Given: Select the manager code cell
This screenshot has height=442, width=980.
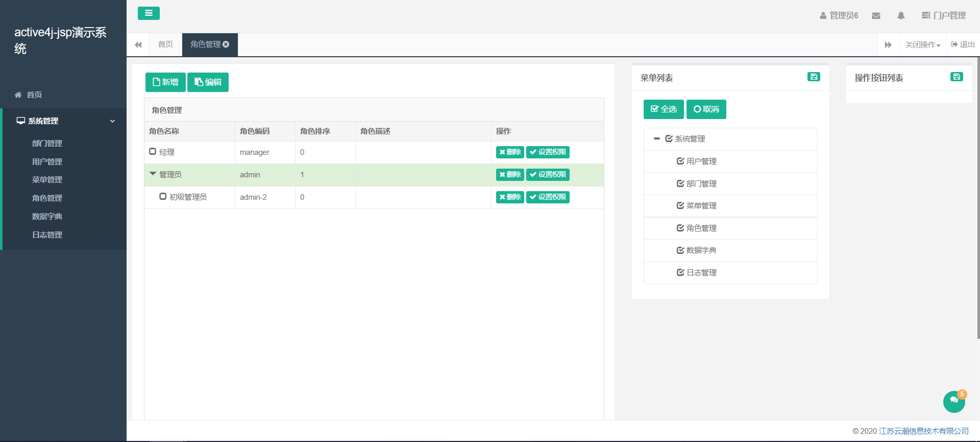Looking at the screenshot, I should [x=265, y=152].
